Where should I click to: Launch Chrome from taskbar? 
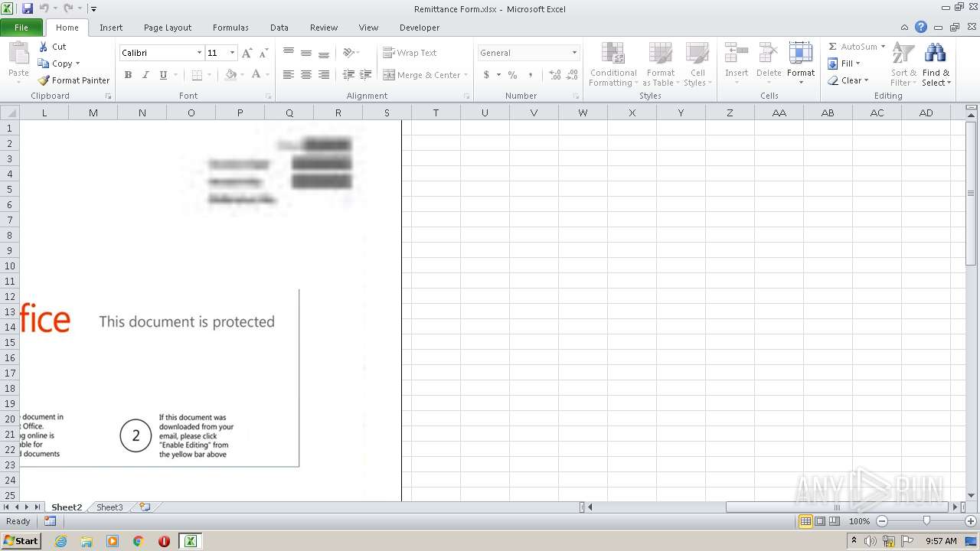pos(139,541)
